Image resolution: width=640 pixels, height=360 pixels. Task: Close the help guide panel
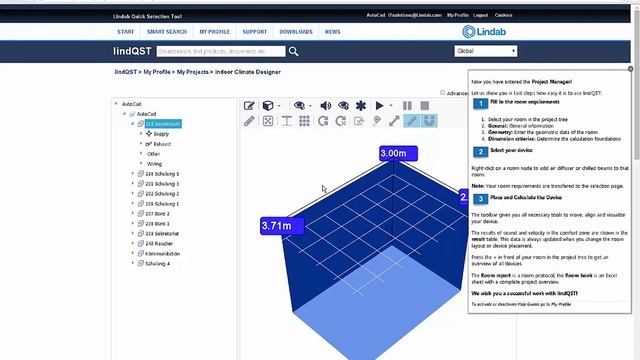point(630,69)
